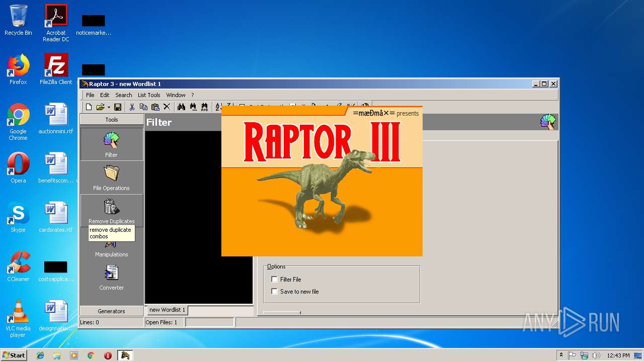Expand the Open button dropdown arrow
The image size is (644, 362).
click(x=109, y=107)
